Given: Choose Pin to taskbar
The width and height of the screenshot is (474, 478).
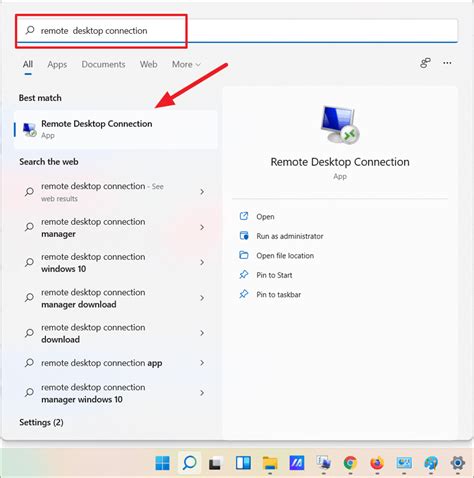Looking at the screenshot, I should (x=278, y=295).
